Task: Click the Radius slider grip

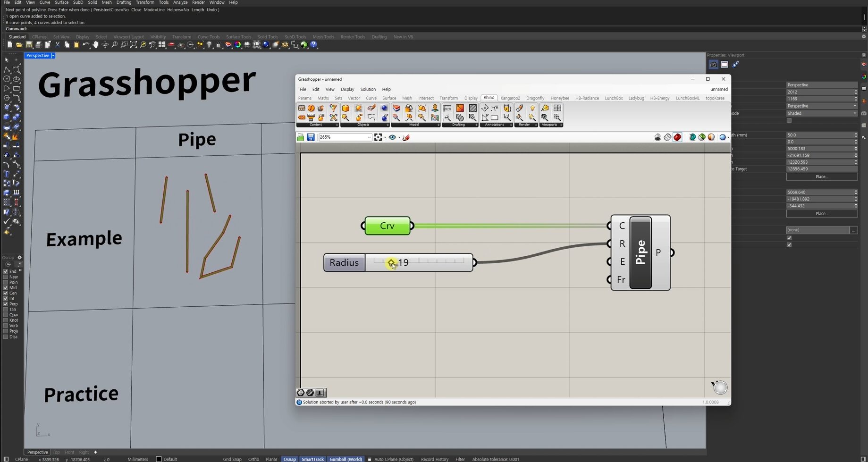Action: click(x=391, y=262)
